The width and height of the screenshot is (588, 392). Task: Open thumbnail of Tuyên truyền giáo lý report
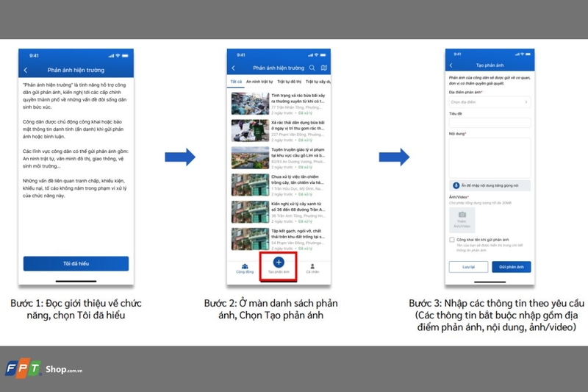click(250, 158)
